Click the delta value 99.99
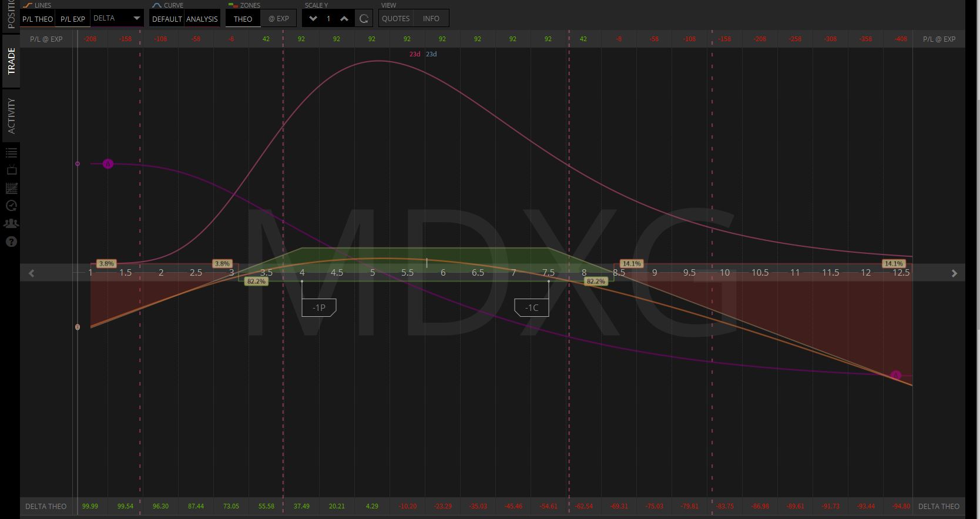This screenshot has height=519, width=980. (90, 506)
